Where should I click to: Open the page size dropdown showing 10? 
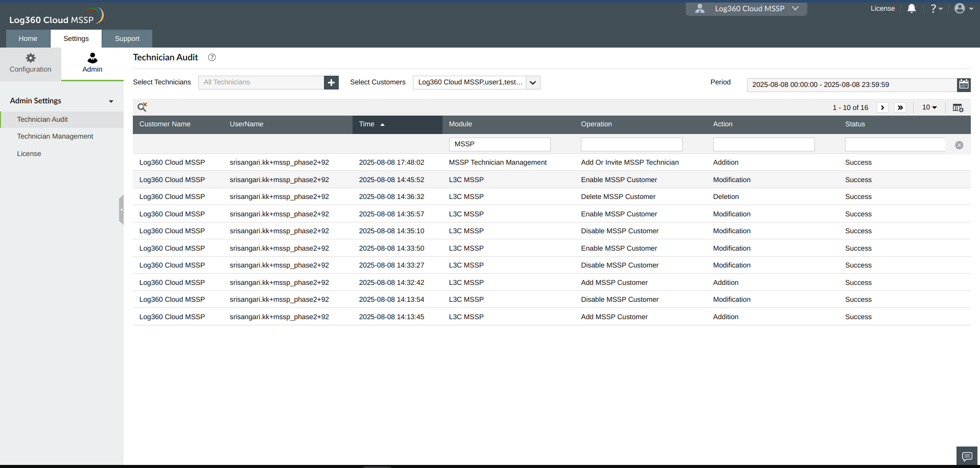(929, 107)
